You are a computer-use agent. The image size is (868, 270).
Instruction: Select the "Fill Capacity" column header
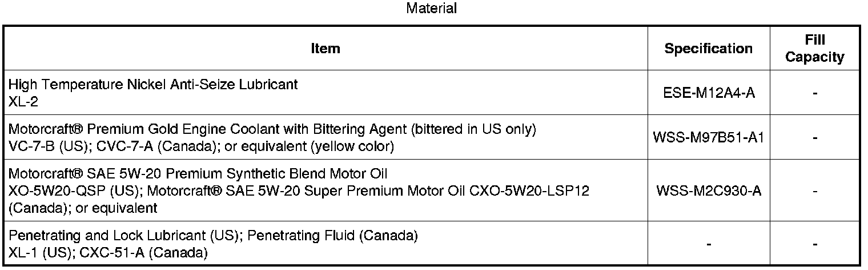pyautogui.click(x=815, y=49)
